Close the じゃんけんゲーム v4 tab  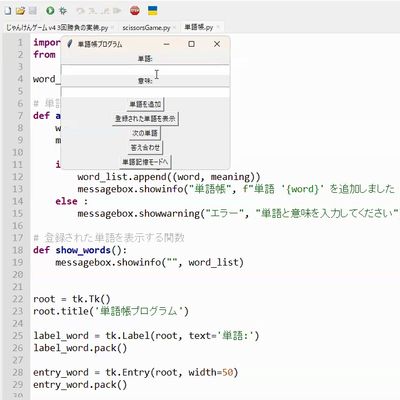[x=112, y=28]
